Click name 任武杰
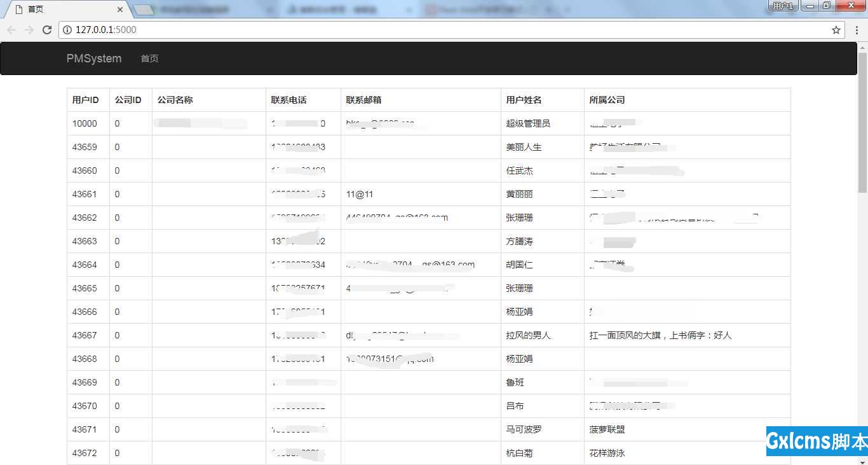This screenshot has height=465, width=868. (x=519, y=170)
